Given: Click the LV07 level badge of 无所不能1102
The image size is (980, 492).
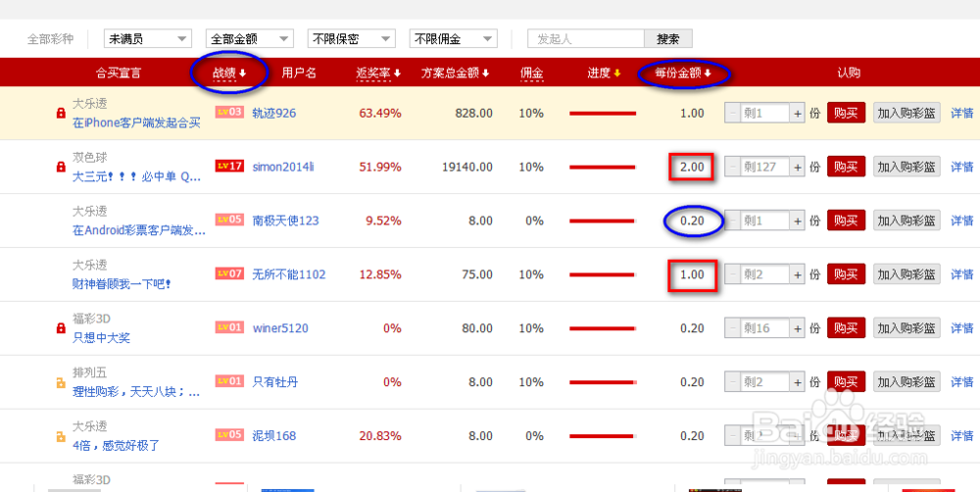Looking at the screenshot, I should click(229, 273).
